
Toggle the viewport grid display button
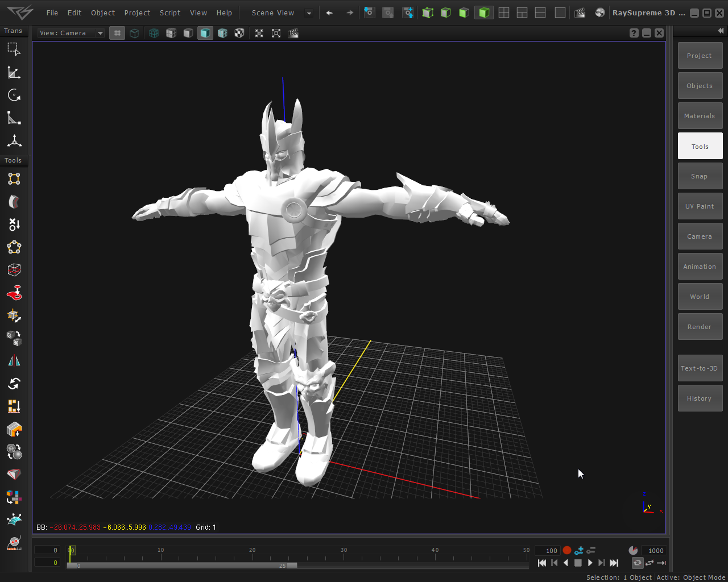click(117, 33)
